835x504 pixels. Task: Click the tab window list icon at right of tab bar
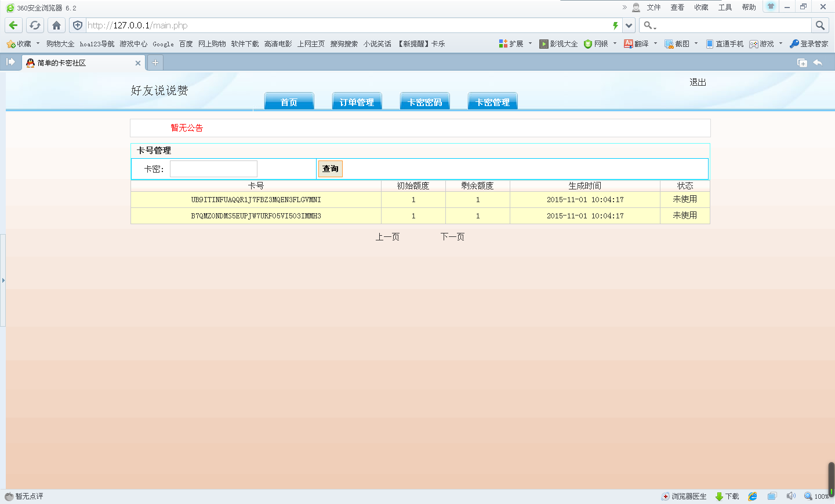point(803,63)
